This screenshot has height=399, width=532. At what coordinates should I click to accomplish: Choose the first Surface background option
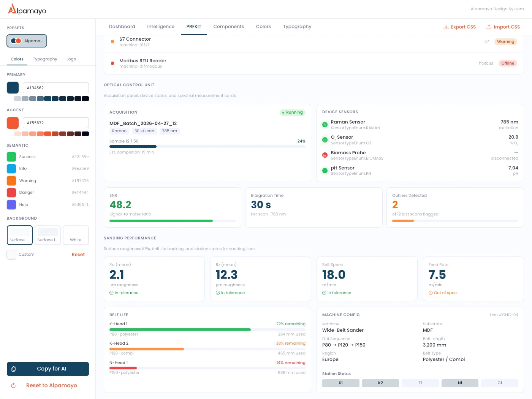[20, 235]
